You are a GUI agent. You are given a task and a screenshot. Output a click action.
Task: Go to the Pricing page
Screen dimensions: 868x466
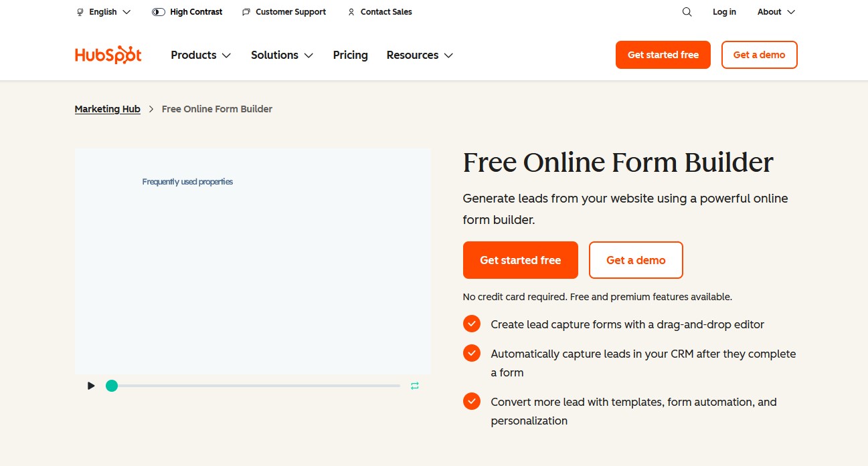point(351,55)
